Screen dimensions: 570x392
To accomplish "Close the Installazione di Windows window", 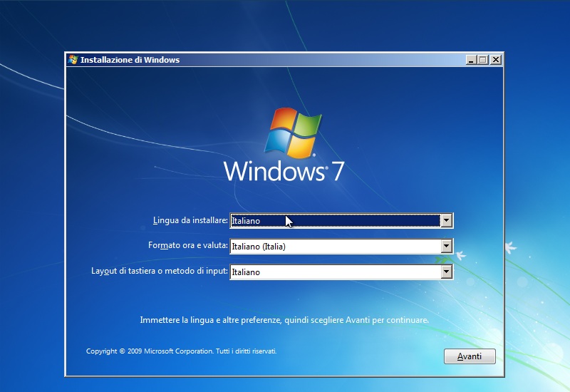I will pyautogui.click(x=495, y=60).
